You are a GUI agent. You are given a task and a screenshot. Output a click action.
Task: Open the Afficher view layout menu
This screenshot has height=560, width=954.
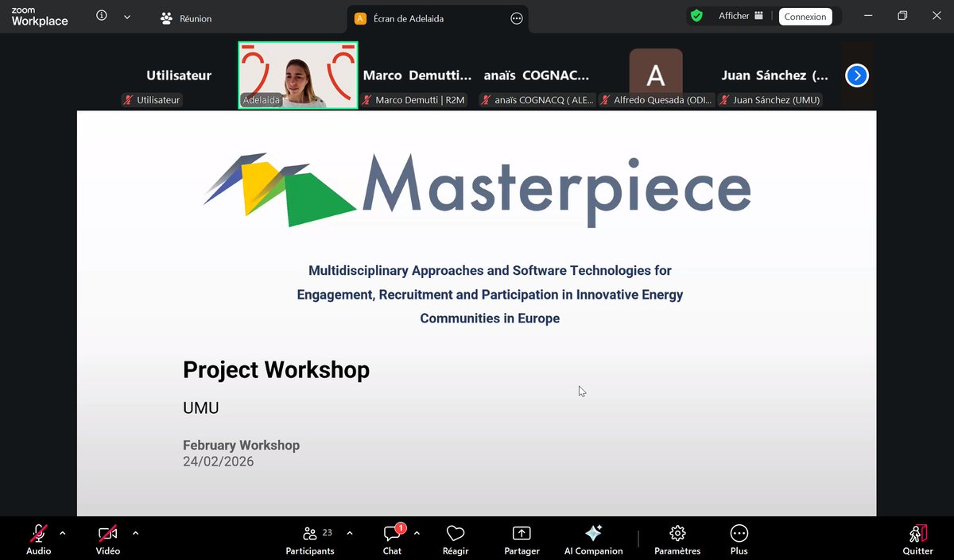point(741,16)
